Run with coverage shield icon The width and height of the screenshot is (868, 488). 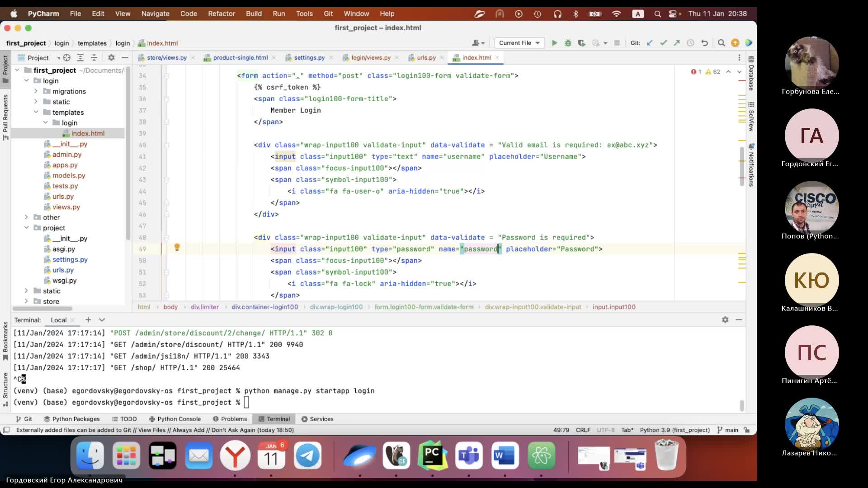(581, 43)
